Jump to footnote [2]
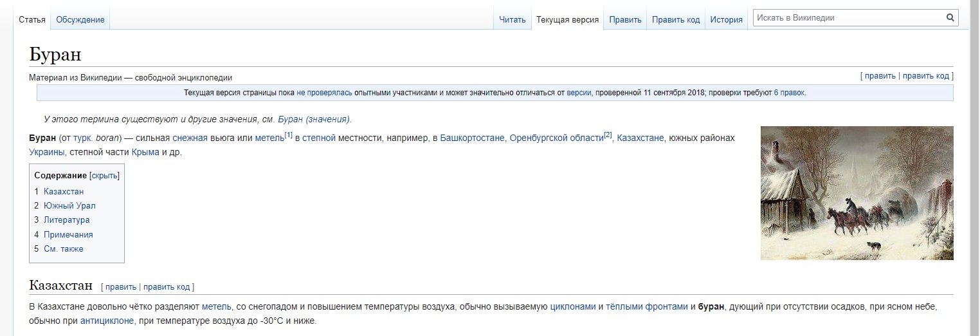Viewport: 980px width, 336px height. [x=608, y=135]
